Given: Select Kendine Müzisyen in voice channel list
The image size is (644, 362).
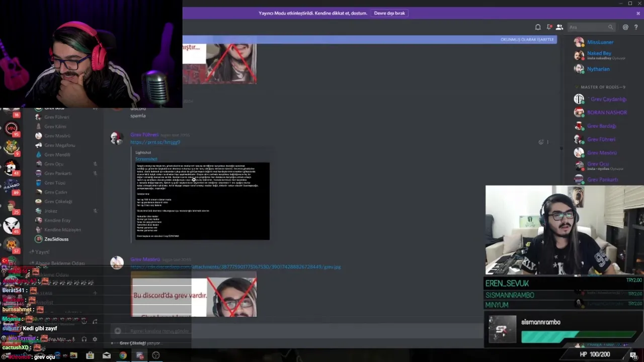Looking at the screenshot, I should pos(62,230).
